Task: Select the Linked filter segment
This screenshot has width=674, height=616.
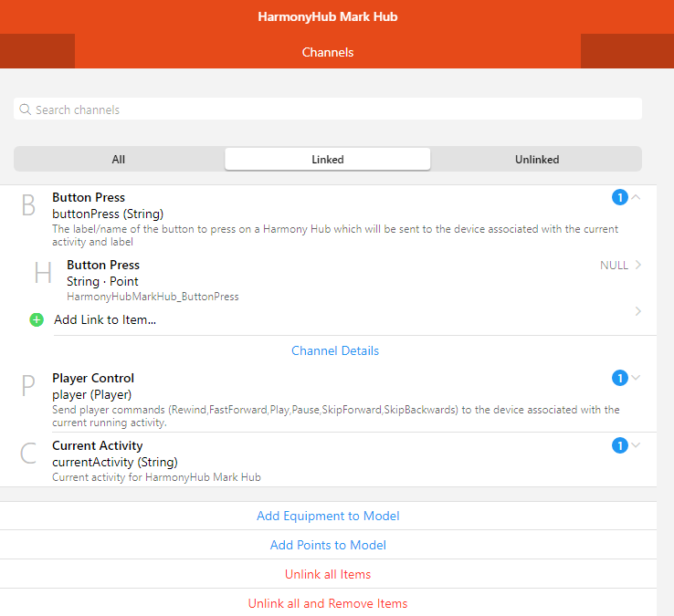Action: coord(328,159)
